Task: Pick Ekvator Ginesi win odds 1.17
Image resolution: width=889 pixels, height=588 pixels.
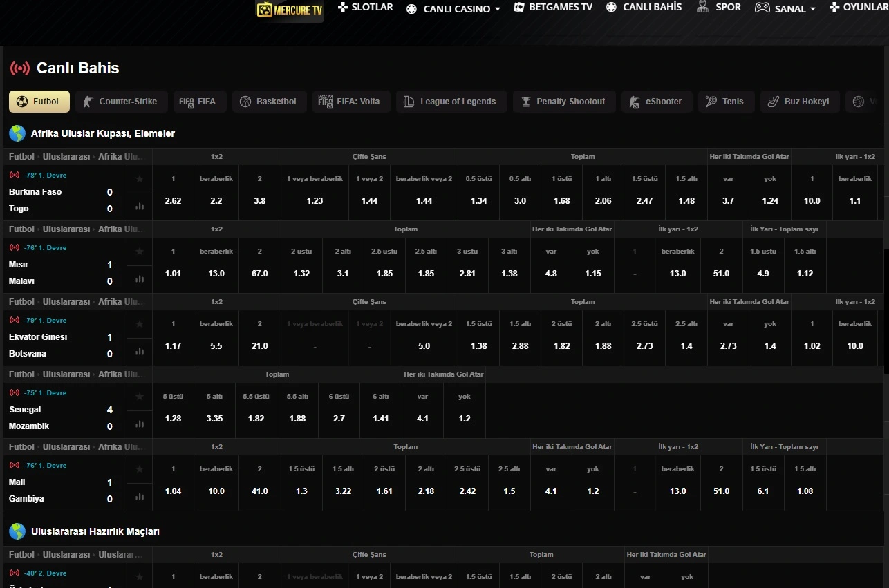Action: (173, 338)
